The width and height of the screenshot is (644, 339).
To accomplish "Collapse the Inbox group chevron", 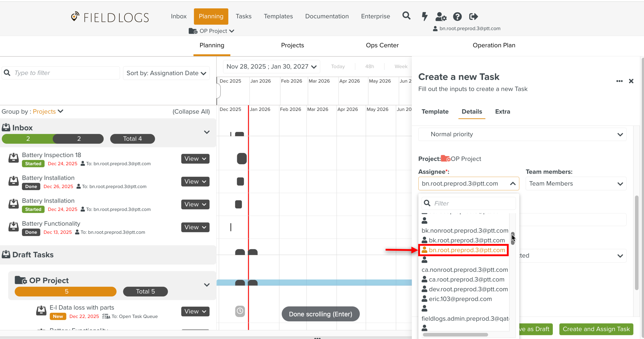I will (207, 132).
